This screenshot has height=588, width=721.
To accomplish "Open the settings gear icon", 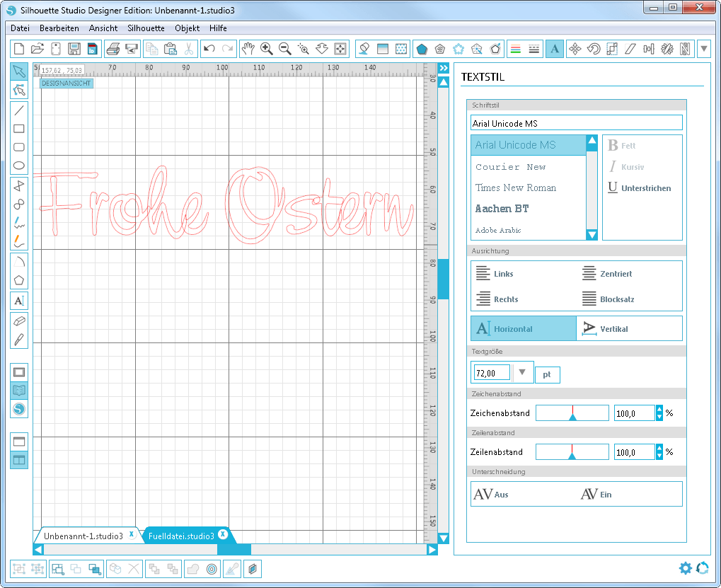I will tap(685, 567).
